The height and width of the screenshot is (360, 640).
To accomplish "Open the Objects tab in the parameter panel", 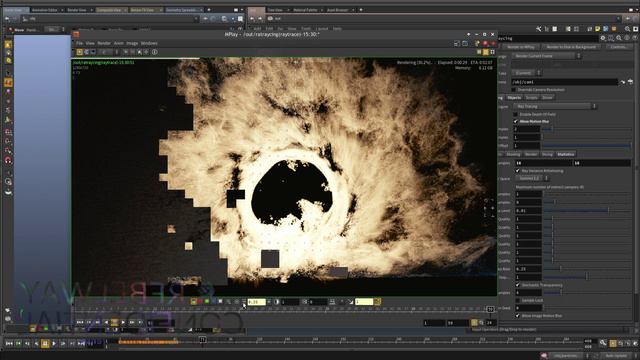I will pos(514,98).
